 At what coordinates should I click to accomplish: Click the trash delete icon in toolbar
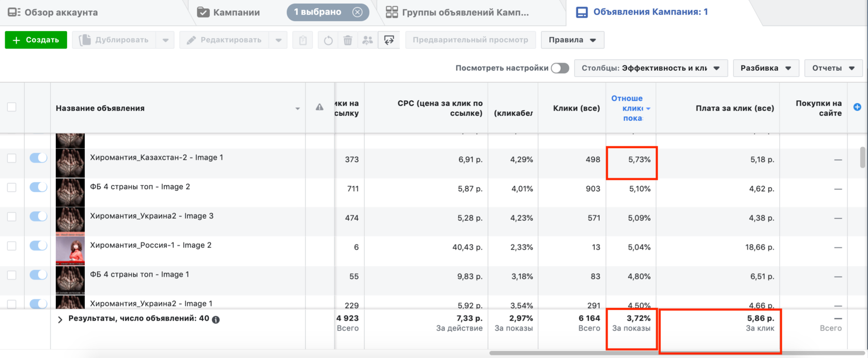tap(348, 40)
